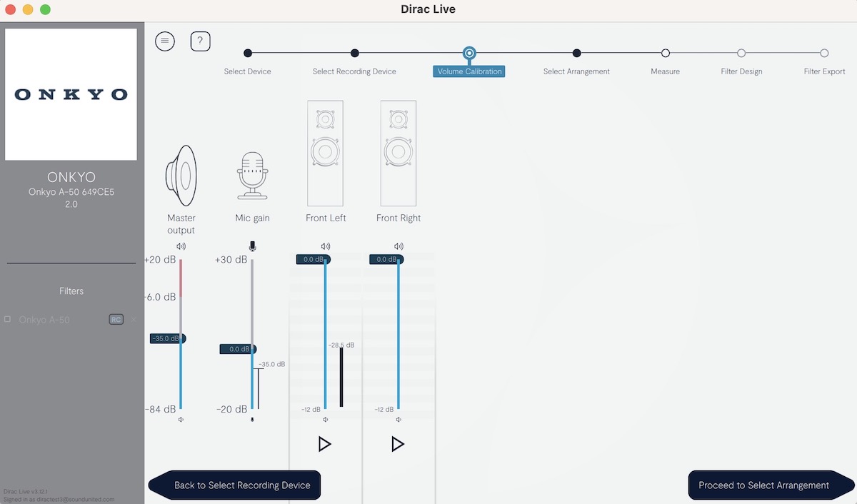Image resolution: width=857 pixels, height=504 pixels.
Task: Select the Front Left speaker icon
Action: pos(325,153)
